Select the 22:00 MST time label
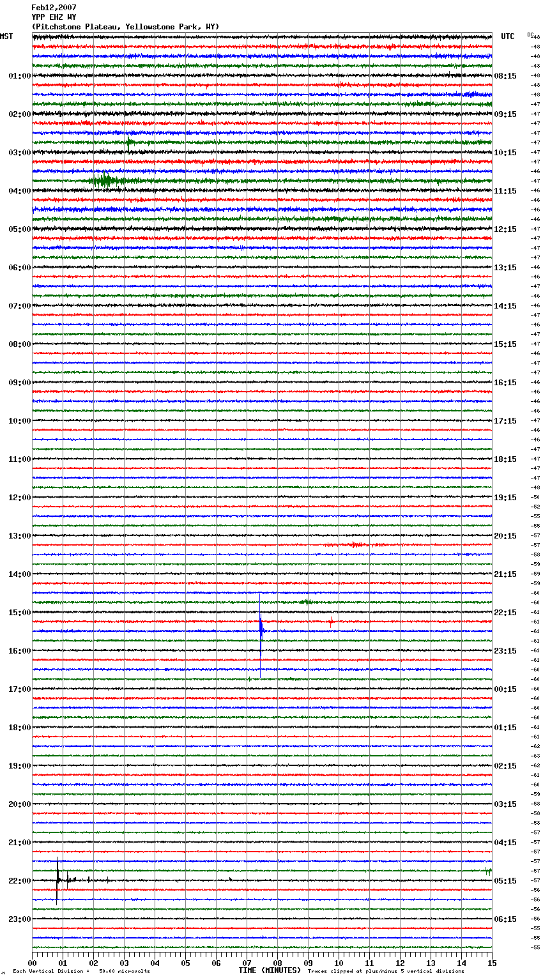The image size is (543, 980). coord(20,881)
